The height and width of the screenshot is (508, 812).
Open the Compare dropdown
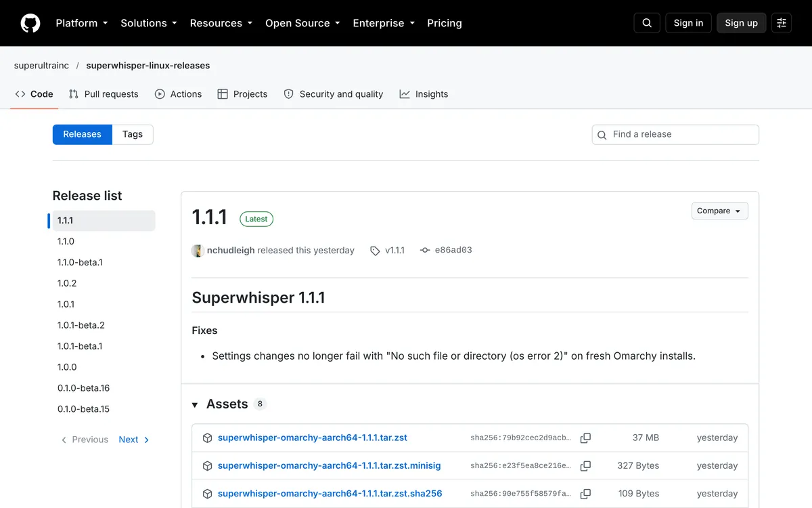point(719,211)
